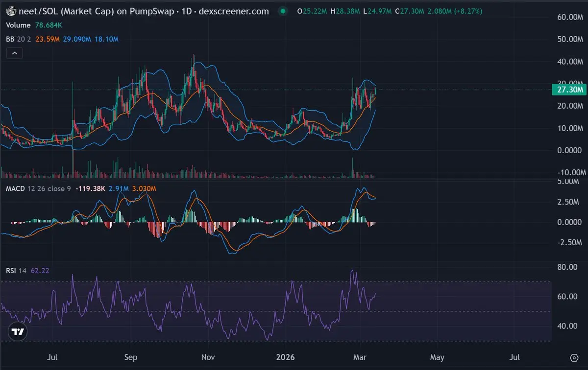The width and height of the screenshot is (588, 370).
Task: Select the BB 20 2 indicator label
Action: [19, 39]
